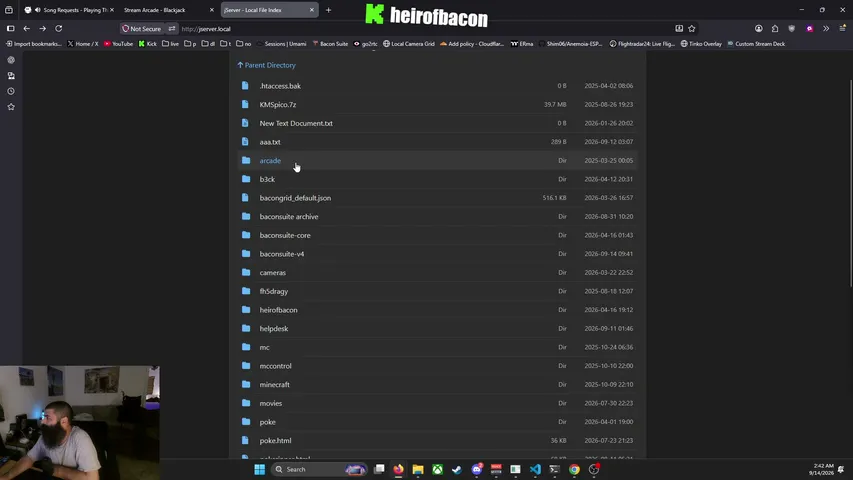Click the folder icon next to movies
The width and height of the screenshot is (853, 480).
click(x=246, y=403)
